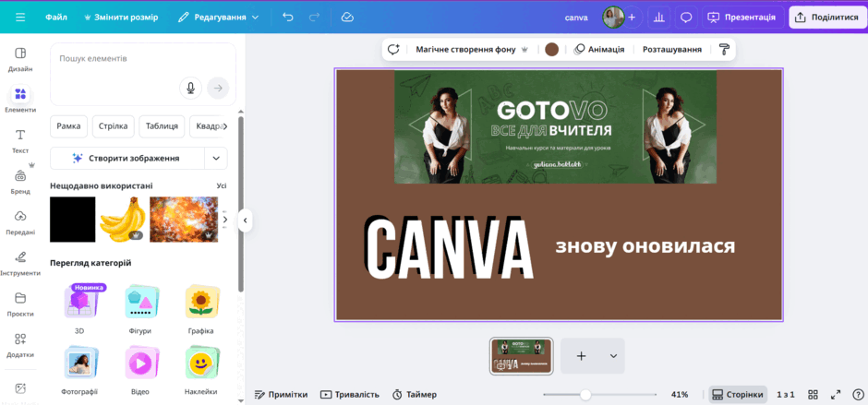Image resolution: width=868 pixels, height=405 pixels.
Task: Select the 'знову оновилася' text on canvas
Action: click(x=645, y=246)
